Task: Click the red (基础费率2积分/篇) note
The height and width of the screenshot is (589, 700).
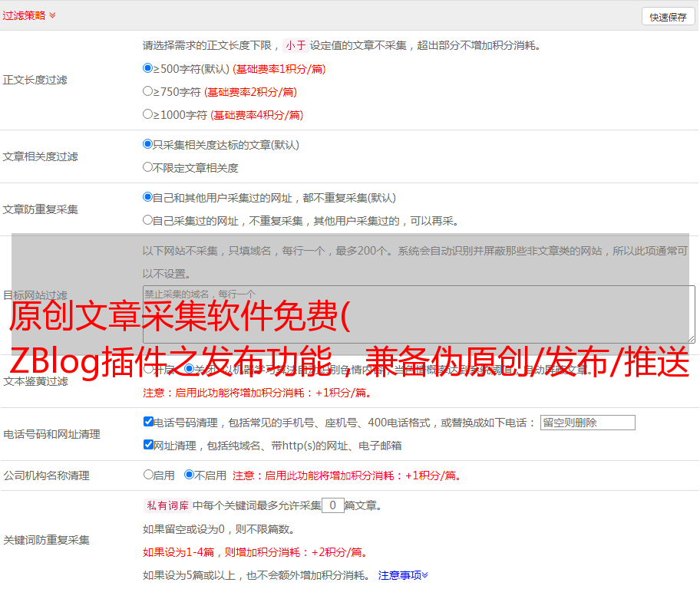Action: click(x=250, y=92)
